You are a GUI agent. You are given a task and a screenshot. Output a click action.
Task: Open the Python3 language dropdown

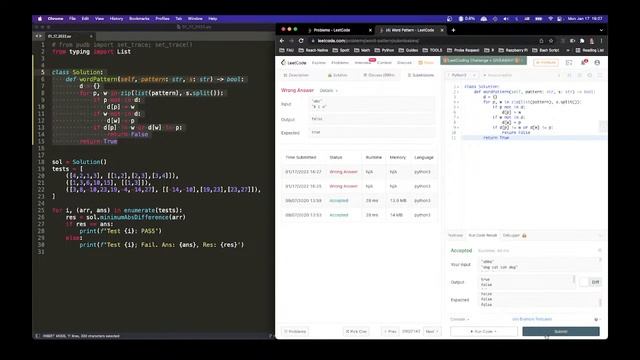[x=462, y=75]
